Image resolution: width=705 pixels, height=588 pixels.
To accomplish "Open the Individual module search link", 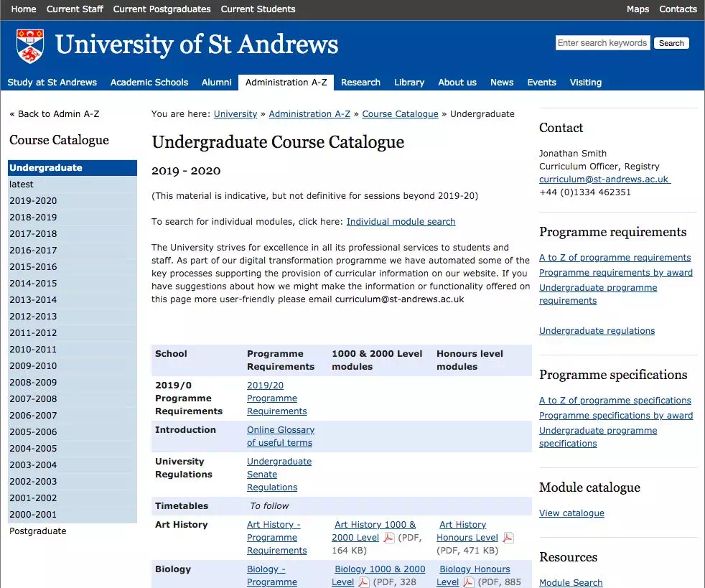I will pos(401,222).
